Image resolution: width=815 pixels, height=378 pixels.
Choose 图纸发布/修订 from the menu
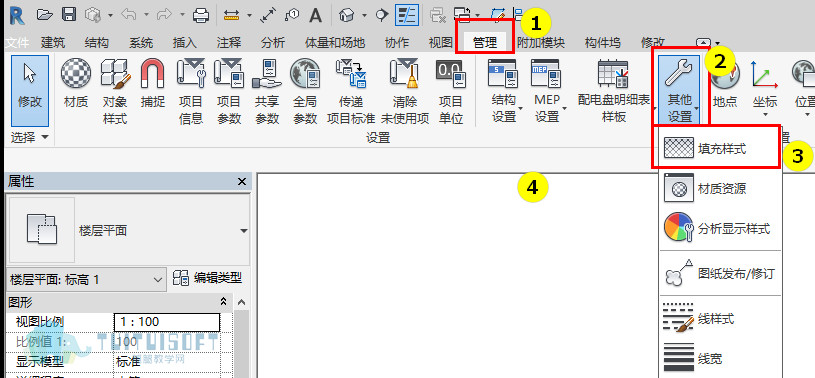(x=720, y=273)
